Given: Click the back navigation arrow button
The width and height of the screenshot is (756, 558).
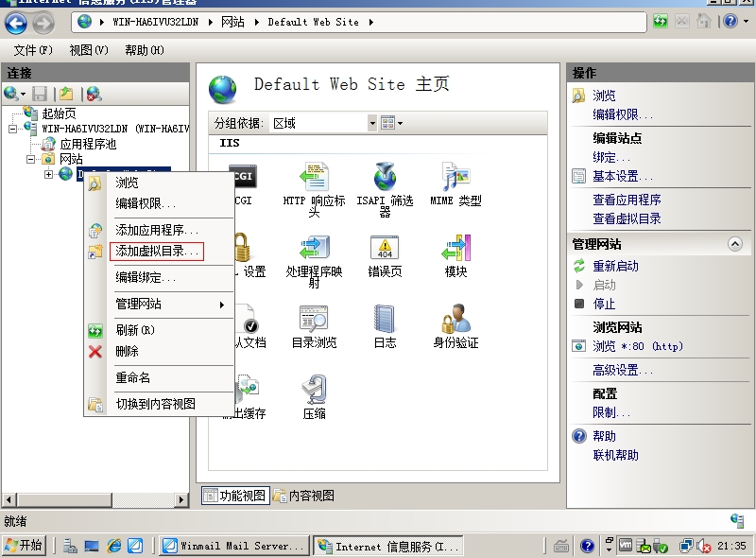Looking at the screenshot, I should tap(16, 23).
